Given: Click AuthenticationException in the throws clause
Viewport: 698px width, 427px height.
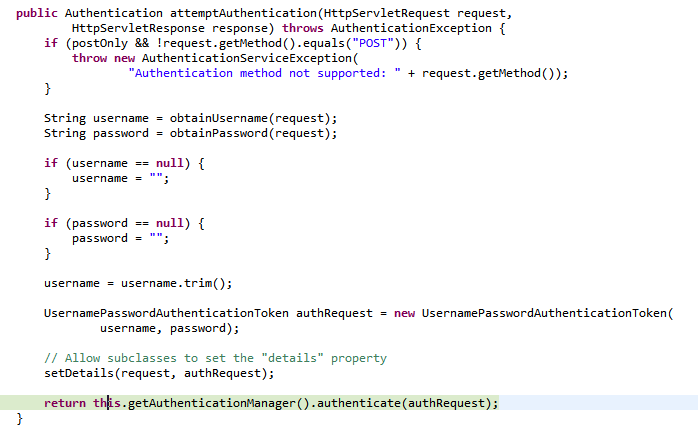Looking at the screenshot, I should 411,28.
